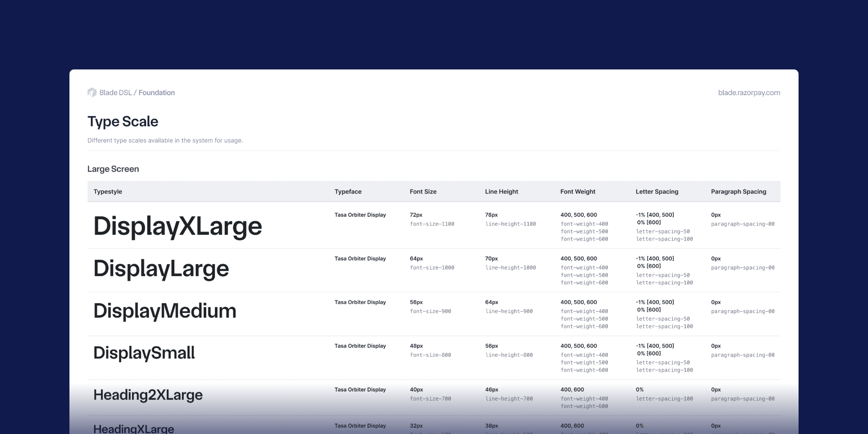The height and width of the screenshot is (434, 868).
Task: Click the line-height-1000 token text
Action: (x=510, y=268)
